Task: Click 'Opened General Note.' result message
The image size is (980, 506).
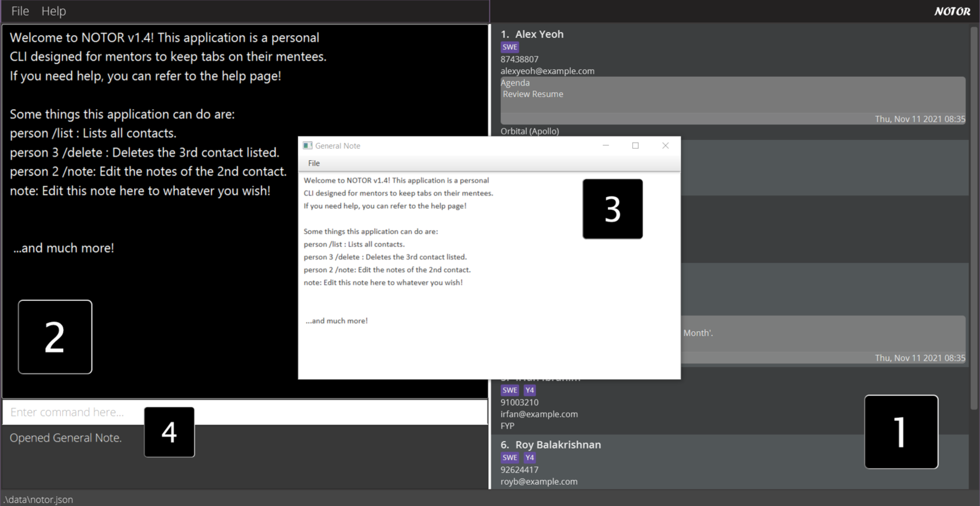Action: [65, 438]
